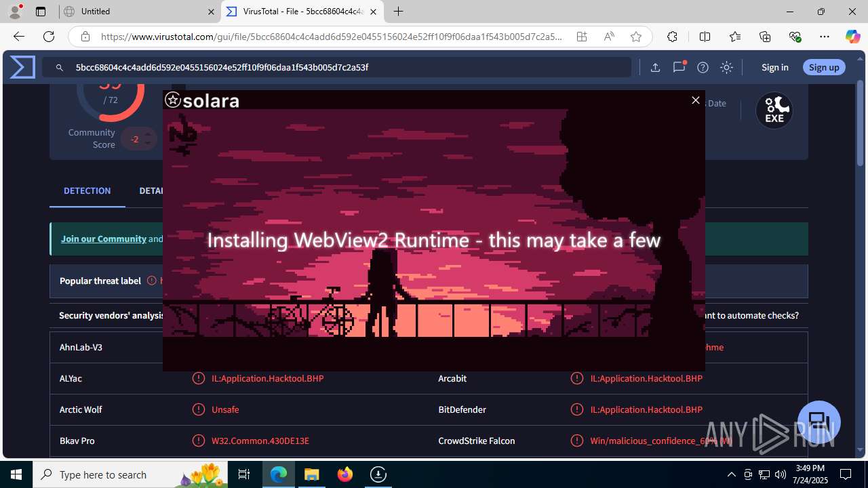This screenshot has width=868, height=488.
Task: Open volume control in tray
Action: [780, 474]
